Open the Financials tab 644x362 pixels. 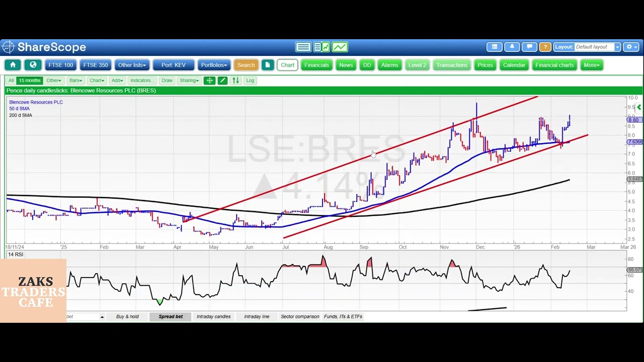316,65
